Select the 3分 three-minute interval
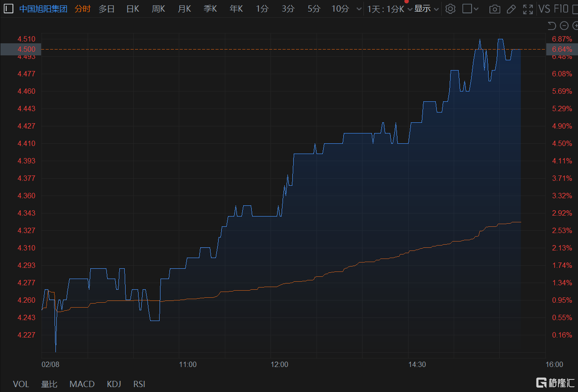Viewport: 578px width, 392px height. point(288,9)
